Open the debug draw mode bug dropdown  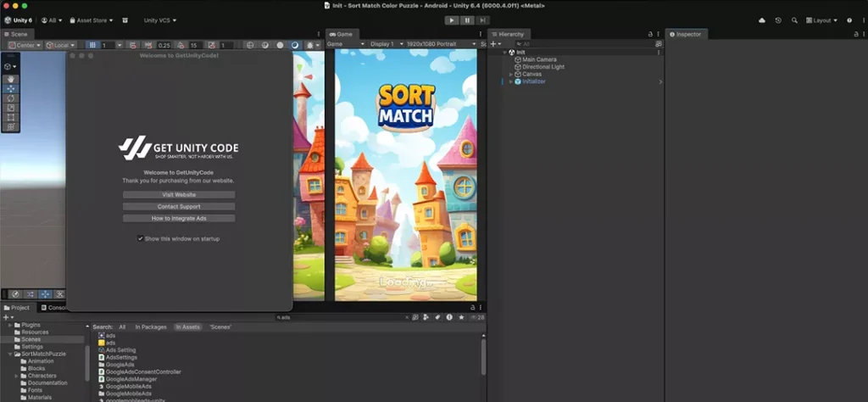[x=312, y=46]
